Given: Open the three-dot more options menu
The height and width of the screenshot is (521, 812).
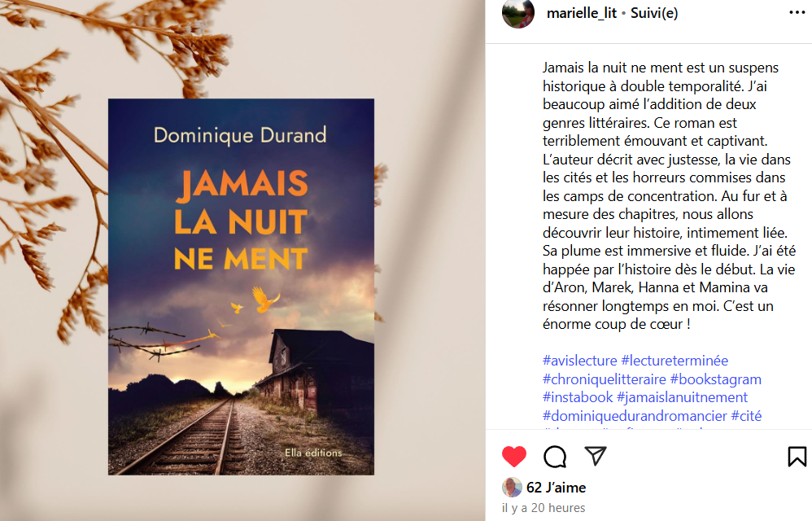Looking at the screenshot, I should pos(797,12).
